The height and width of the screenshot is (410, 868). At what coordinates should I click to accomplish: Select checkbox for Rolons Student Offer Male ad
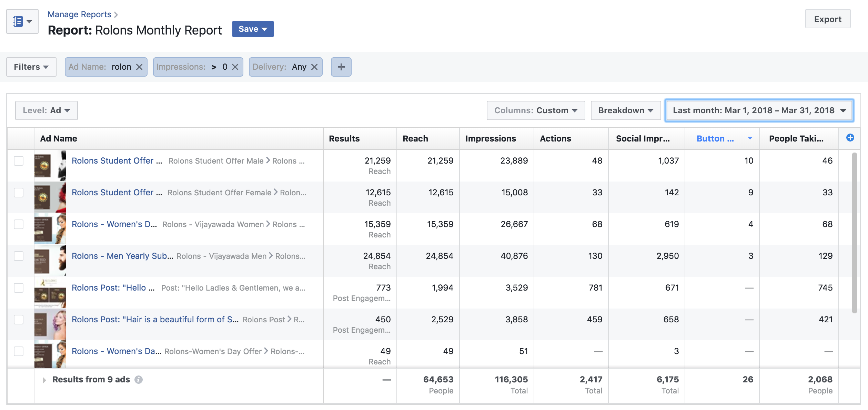click(x=19, y=161)
